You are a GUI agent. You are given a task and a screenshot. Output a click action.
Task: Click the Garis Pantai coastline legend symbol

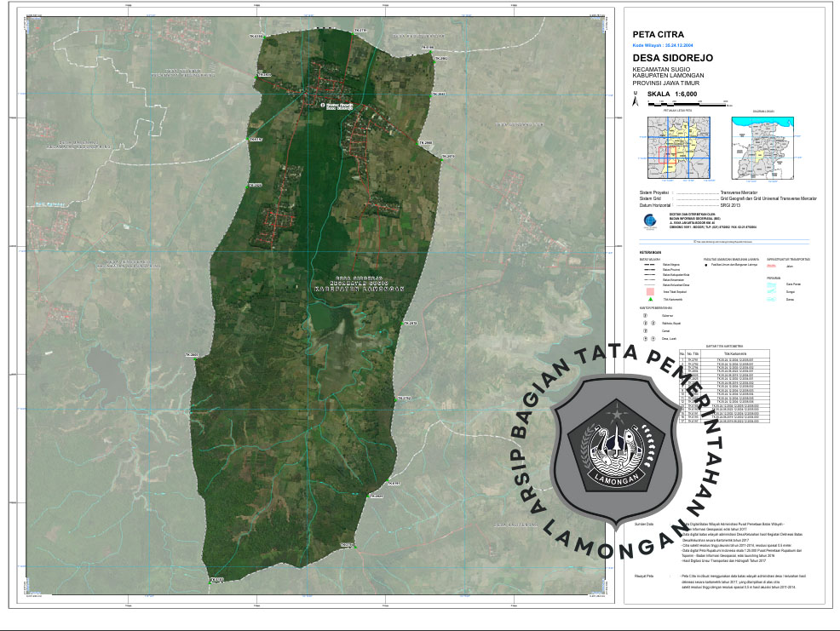coord(774,283)
